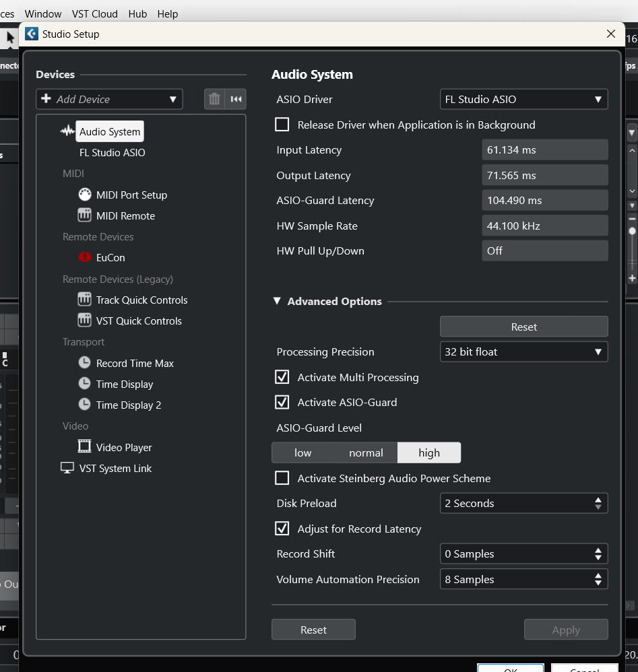Open the Add Device dropdown arrow
The width and height of the screenshot is (638, 672).
[172, 100]
